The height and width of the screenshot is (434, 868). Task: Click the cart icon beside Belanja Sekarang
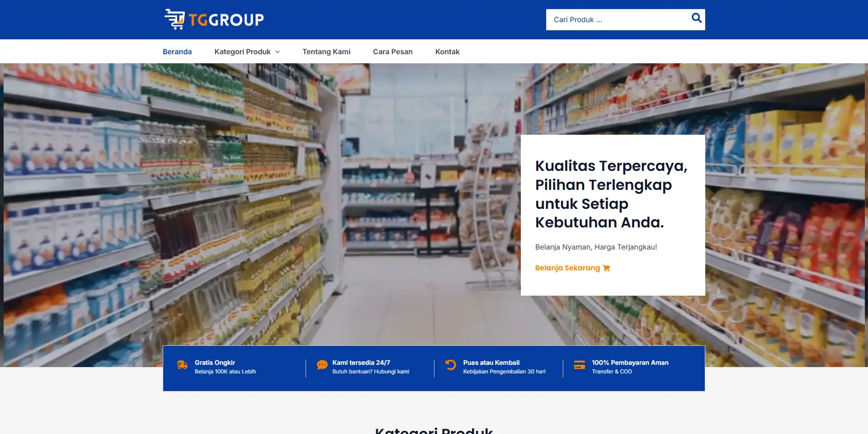click(606, 268)
